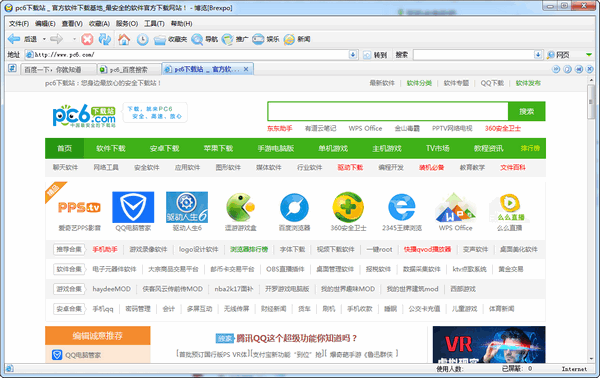Click the red Stop loading icon
Screen dimensions: 600x378
pos(87,39)
